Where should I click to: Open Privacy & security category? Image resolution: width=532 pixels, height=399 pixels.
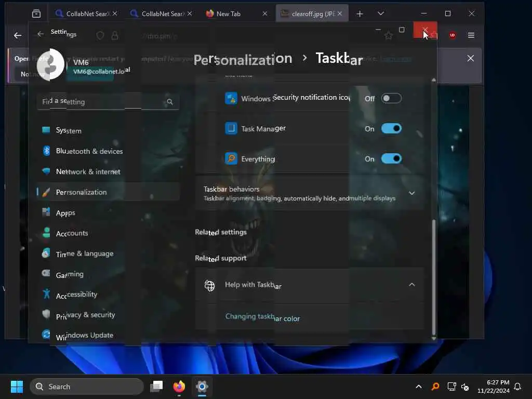(108, 315)
